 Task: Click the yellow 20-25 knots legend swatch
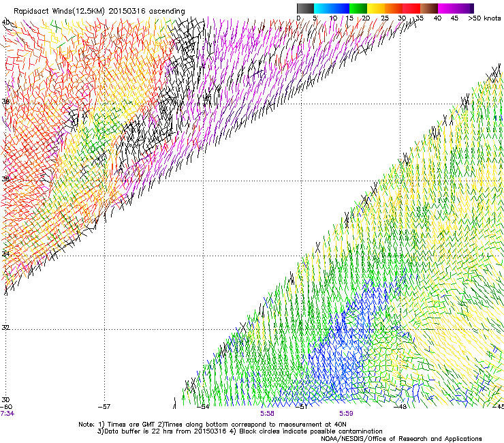(376, 8)
